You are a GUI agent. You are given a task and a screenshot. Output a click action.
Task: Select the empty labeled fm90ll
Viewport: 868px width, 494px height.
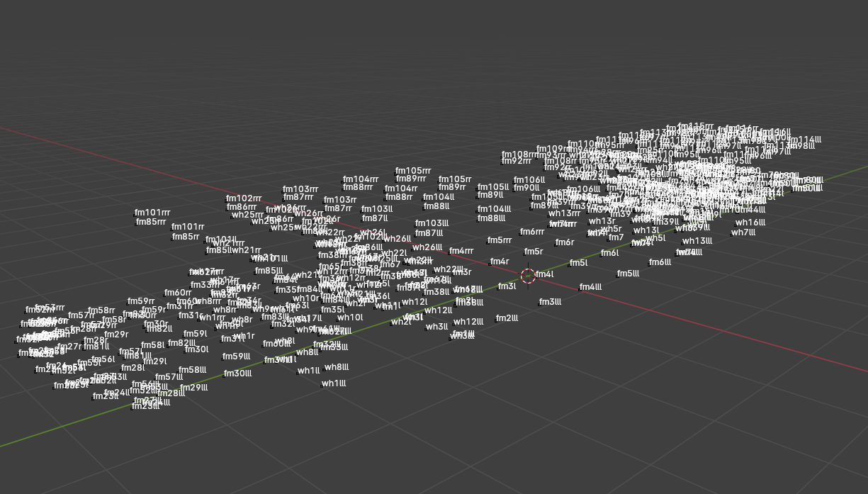click(x=527, y=188)
